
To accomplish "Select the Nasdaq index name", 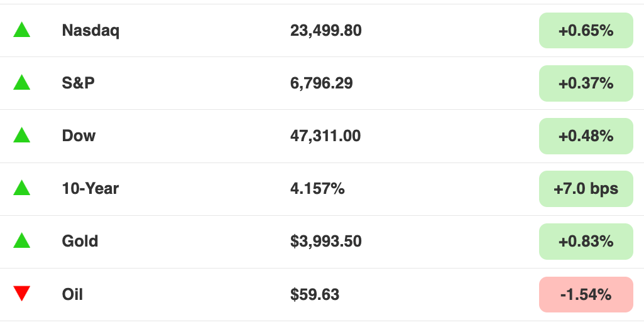I will pos(90,31).
